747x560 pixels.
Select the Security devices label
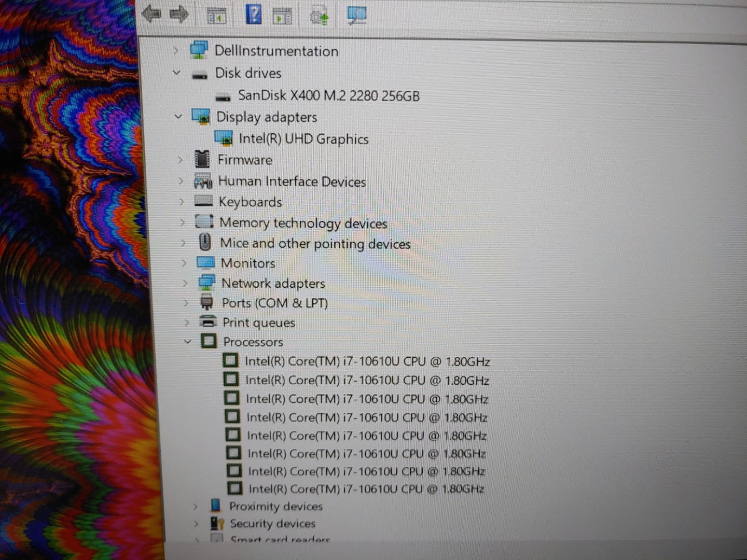click(273, 524)
